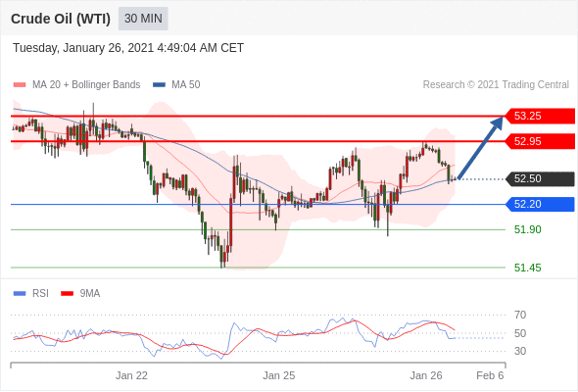
Task: Click the Research © 2021 Trading Central credit
Action: 496,85
